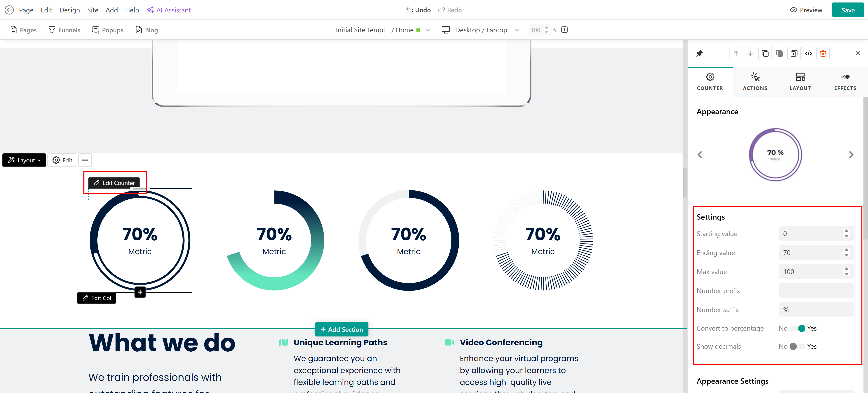Click the back arrow circle icon
Viewport: 868px width, 393px height.
(9, 10)
